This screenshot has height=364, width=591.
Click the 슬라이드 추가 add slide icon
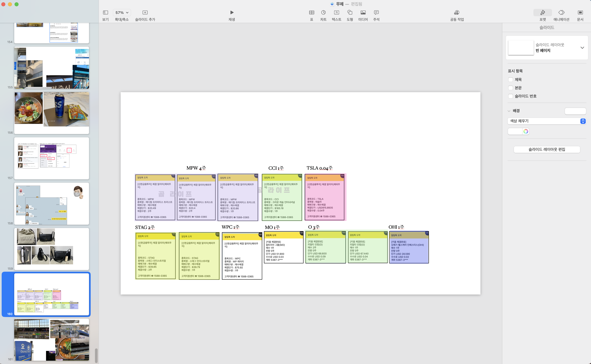pos(145,13)
